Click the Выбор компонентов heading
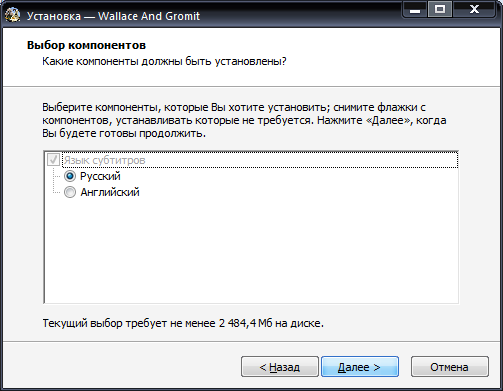Viewport: 503px width, 391px height. 86,45
